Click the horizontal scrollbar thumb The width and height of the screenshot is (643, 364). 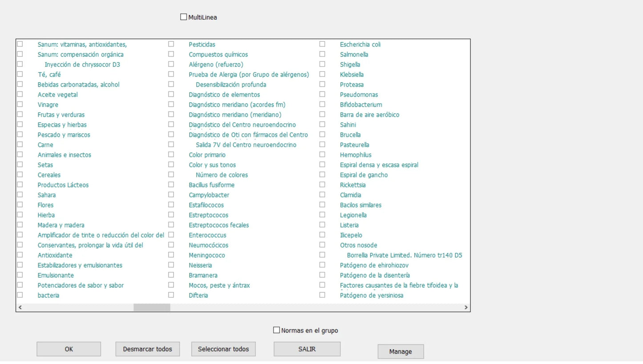pos(152,307)
